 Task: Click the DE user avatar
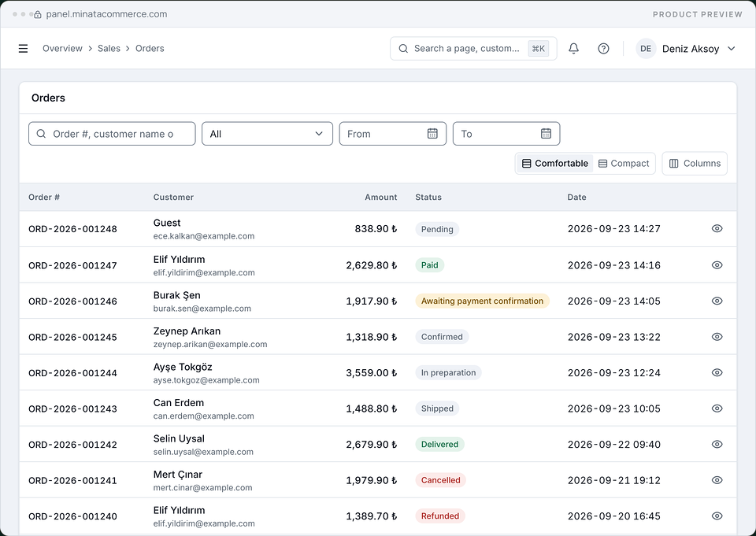[646, 49]
